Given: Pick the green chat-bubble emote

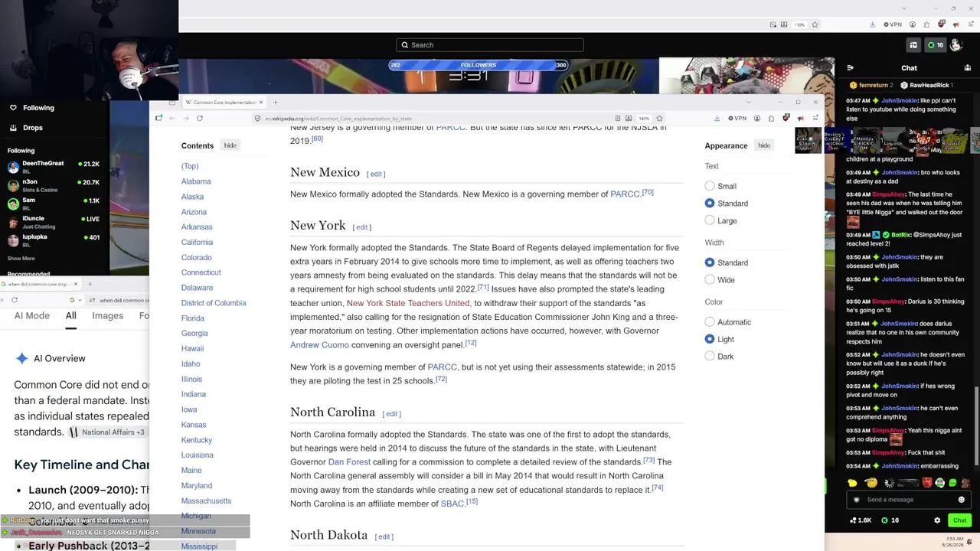Looking at the screenshot, I should coord(952,483).
